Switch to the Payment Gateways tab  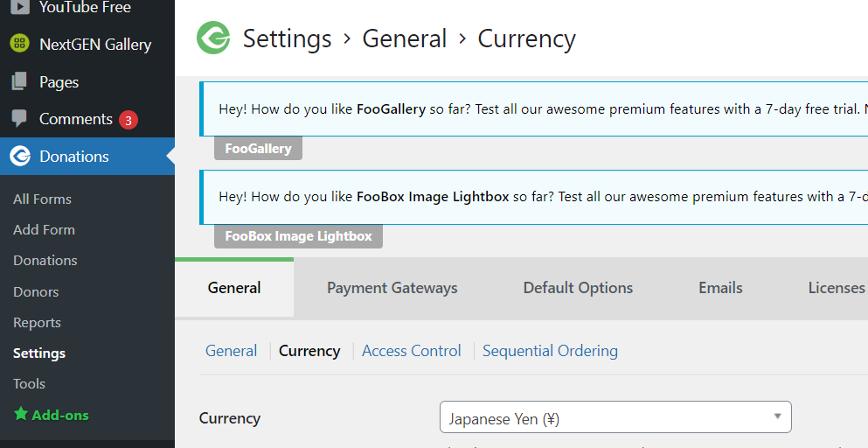coord(392,288)
